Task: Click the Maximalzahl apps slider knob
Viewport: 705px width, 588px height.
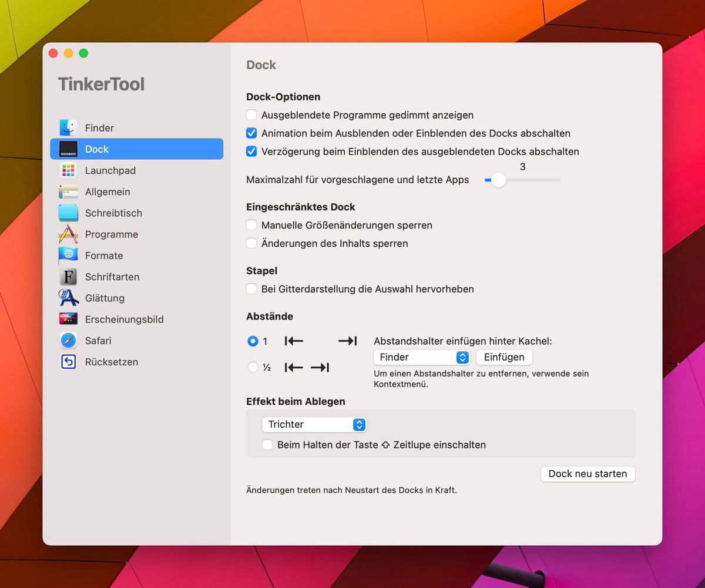Action: click(498, 180)
